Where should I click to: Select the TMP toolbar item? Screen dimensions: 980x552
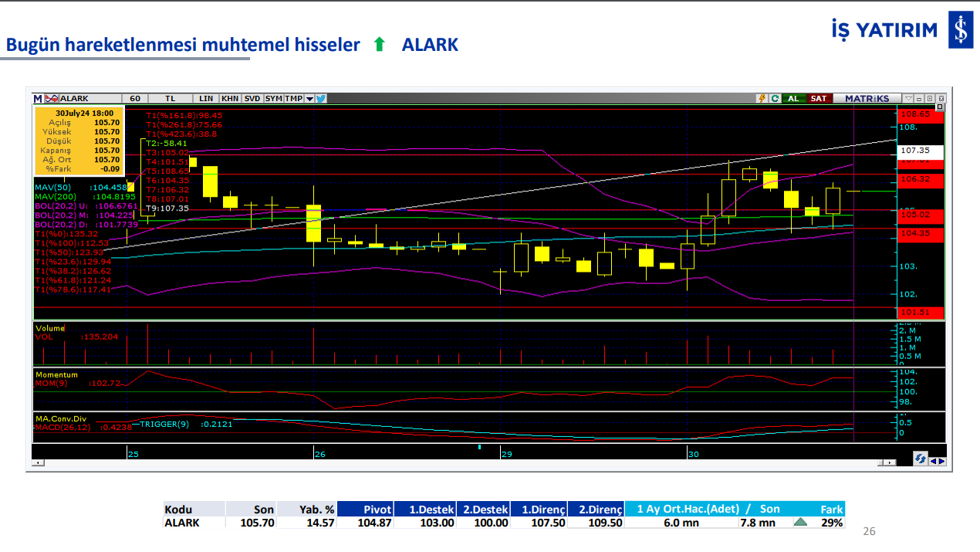point(293,99)
